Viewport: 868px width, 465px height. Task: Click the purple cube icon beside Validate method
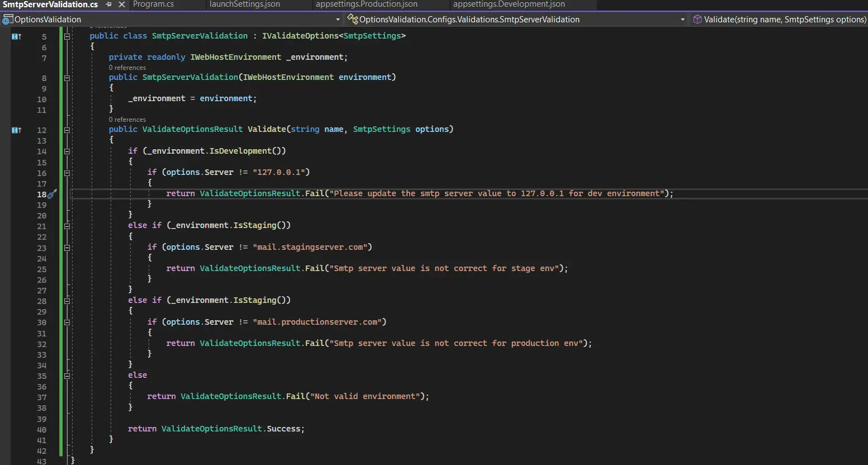coord(697,20)
